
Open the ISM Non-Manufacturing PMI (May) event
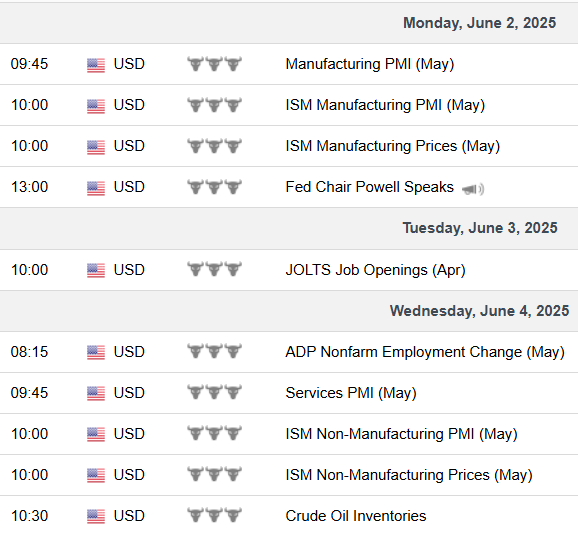[401, 434]
